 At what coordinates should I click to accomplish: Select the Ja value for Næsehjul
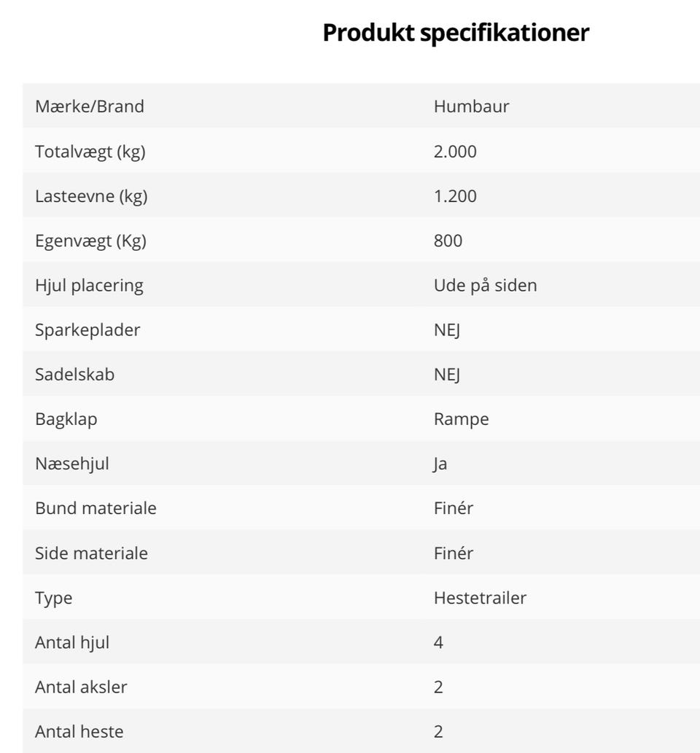pos(440,464)
